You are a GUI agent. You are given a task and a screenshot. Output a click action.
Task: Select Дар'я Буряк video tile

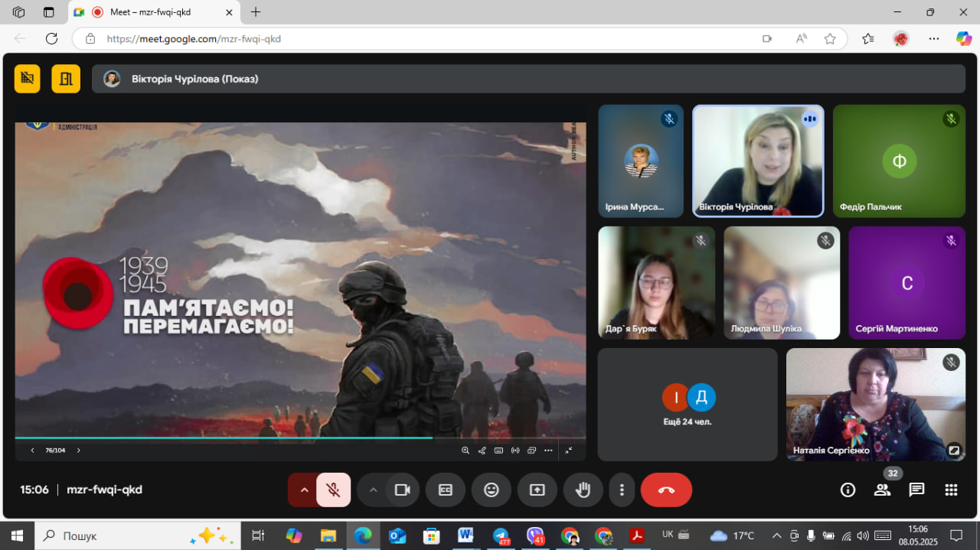click(x=657, y=283)
